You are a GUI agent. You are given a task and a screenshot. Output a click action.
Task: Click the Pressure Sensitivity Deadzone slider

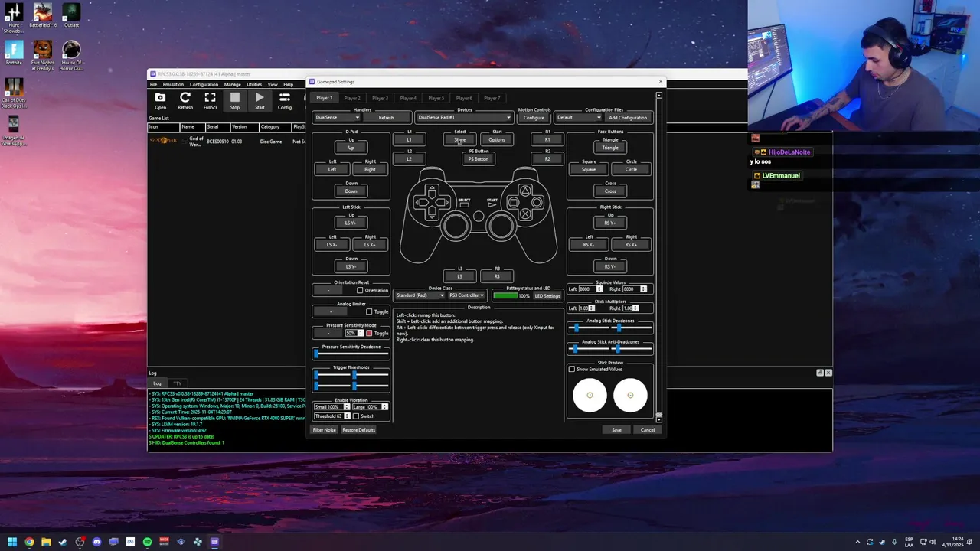[351, 354]
